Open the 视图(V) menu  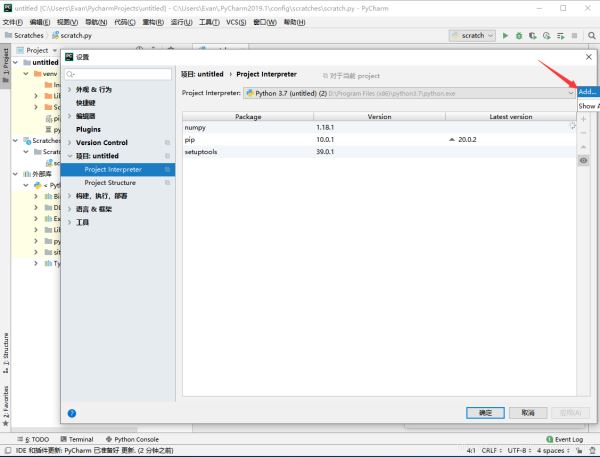pos(68,22)
